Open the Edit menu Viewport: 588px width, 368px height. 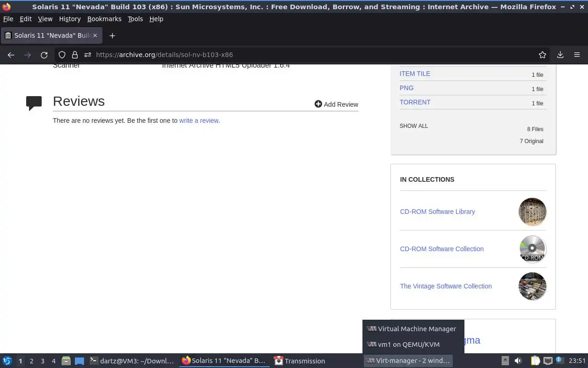[26, 19]
